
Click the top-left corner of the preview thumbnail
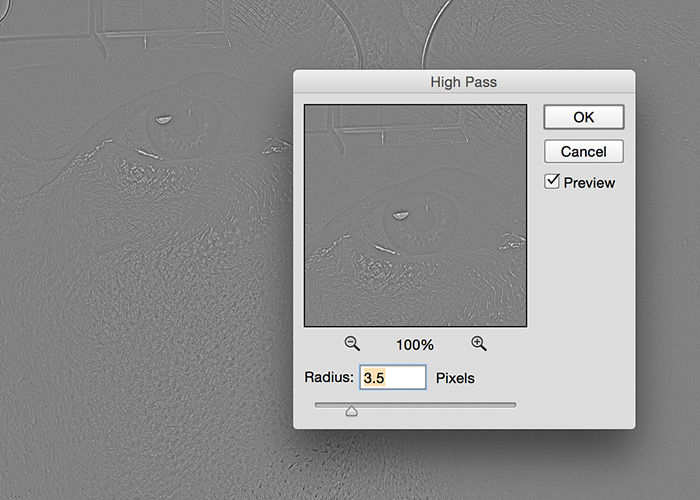pyautogui.click(x=309, y=108)
